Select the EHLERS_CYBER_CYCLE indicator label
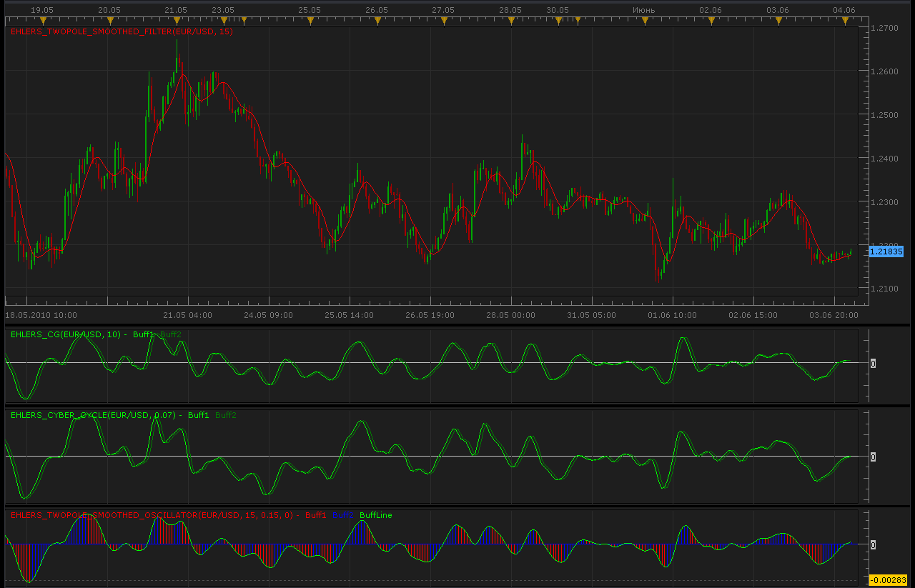The height and width of the screenshot is (588, 915). point(93,415)
